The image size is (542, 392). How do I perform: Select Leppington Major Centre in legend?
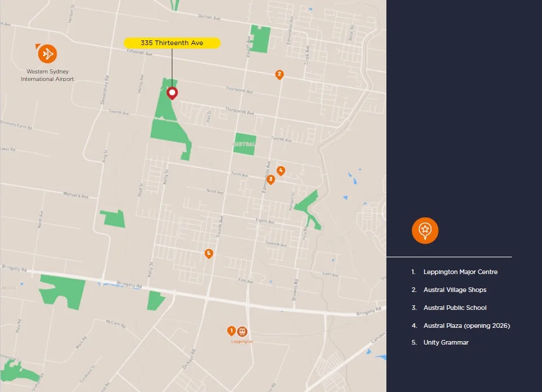[x=460, y=272]
